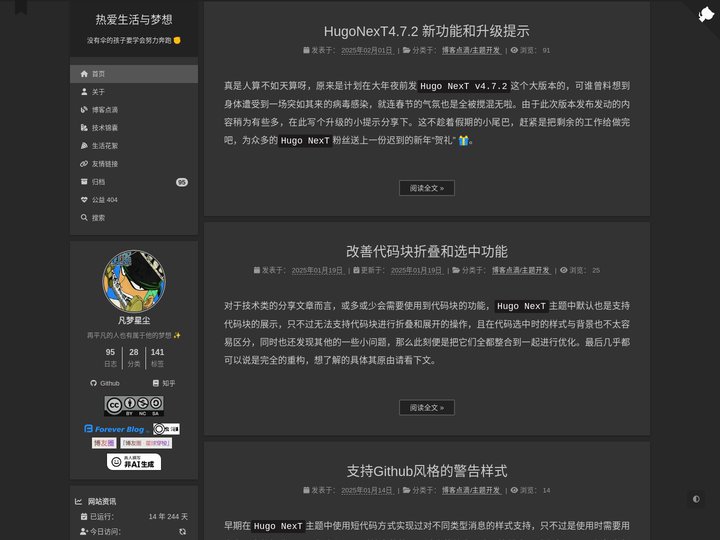Click the 非AI生成 smiley badge

tap(134, 462)
